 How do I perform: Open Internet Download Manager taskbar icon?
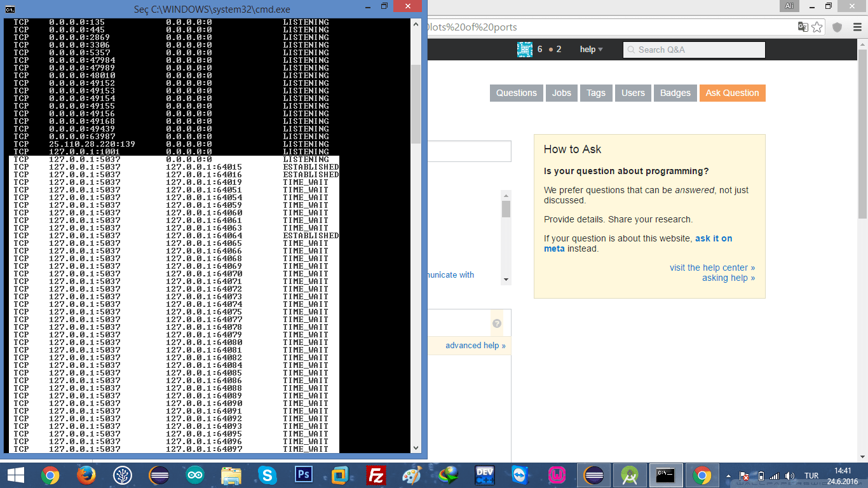pos(449,475)
